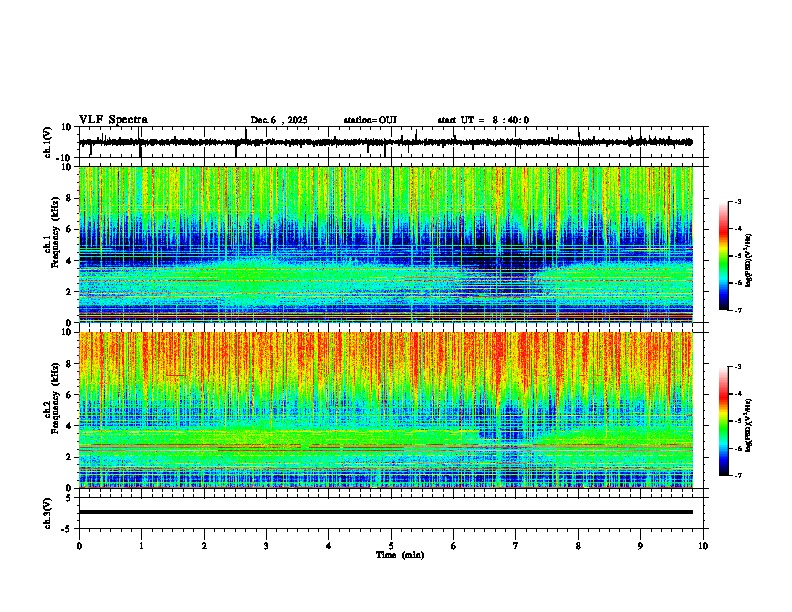Click the ch.2 'Frequency (kHz)' axis label
The height and width of the screenshot is (612, 792).
[56, 397]
